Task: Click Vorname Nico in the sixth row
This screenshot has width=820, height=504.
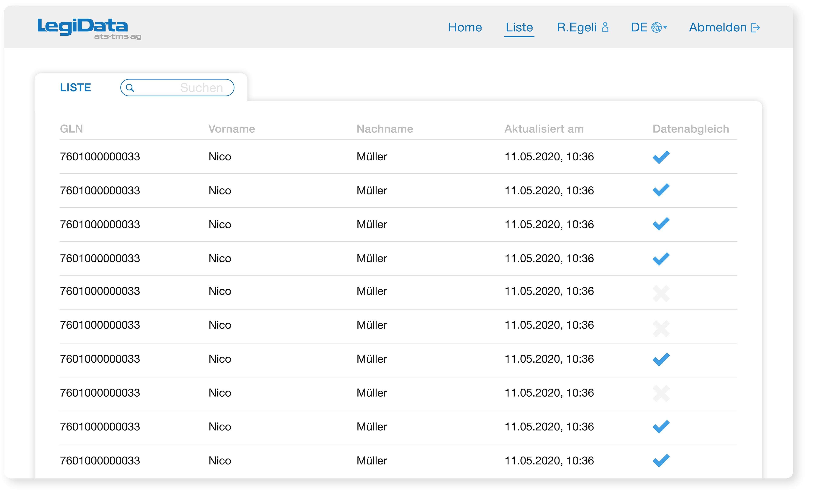Action: point(220,325)
